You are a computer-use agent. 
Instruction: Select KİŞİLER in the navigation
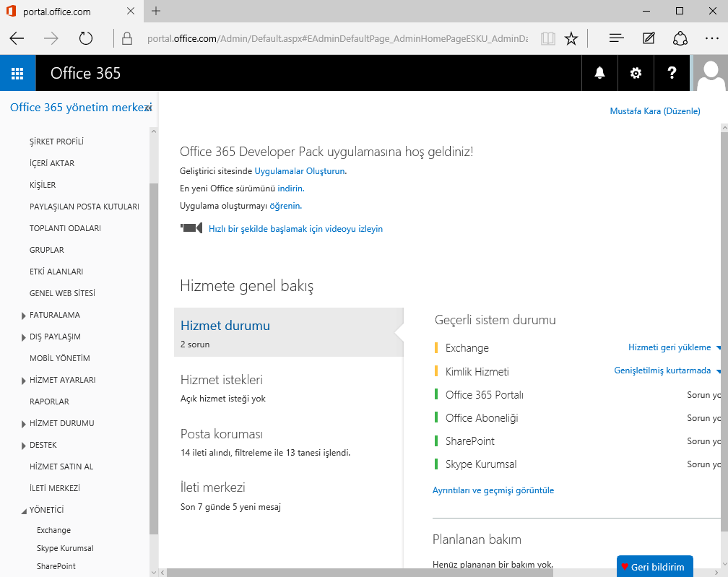(x=43, y=185)
